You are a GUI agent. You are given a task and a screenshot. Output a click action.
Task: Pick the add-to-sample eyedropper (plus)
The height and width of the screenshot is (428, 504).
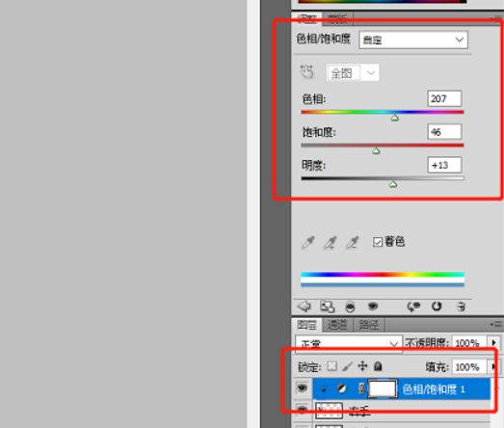(x=331, y=243)
